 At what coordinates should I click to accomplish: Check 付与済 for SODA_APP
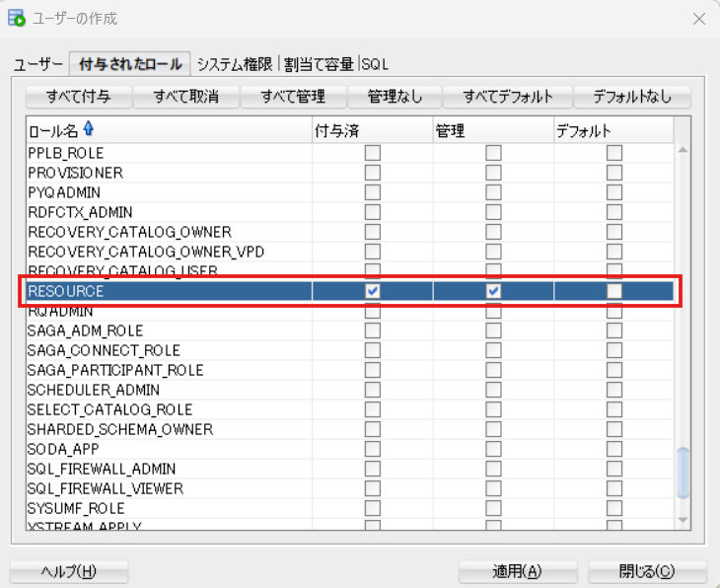pos(373,449)
